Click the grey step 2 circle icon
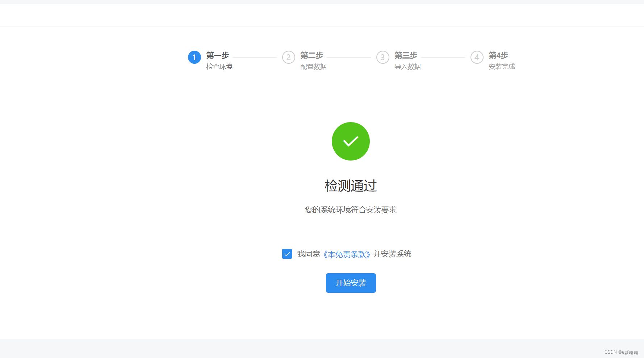 [288, 57]
